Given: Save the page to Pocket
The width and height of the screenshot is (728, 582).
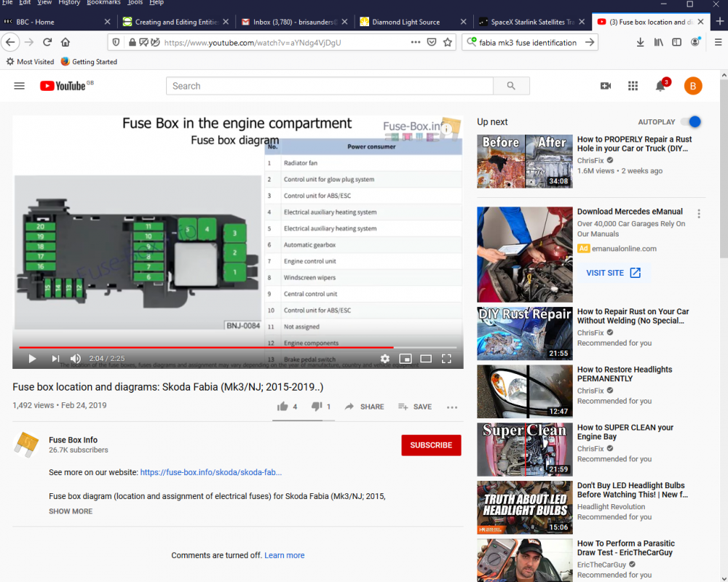Looking at the screenshot, I should (431, 42).
